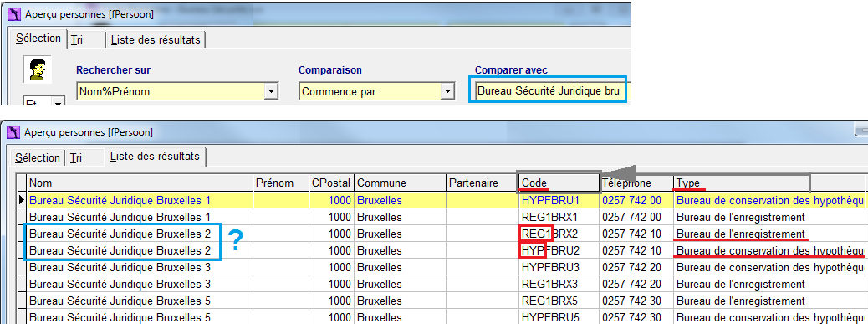Click the Commune column header

(x=400, y=183)
